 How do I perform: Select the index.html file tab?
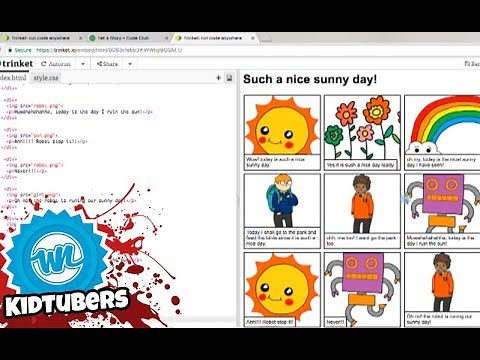(13, 78)
